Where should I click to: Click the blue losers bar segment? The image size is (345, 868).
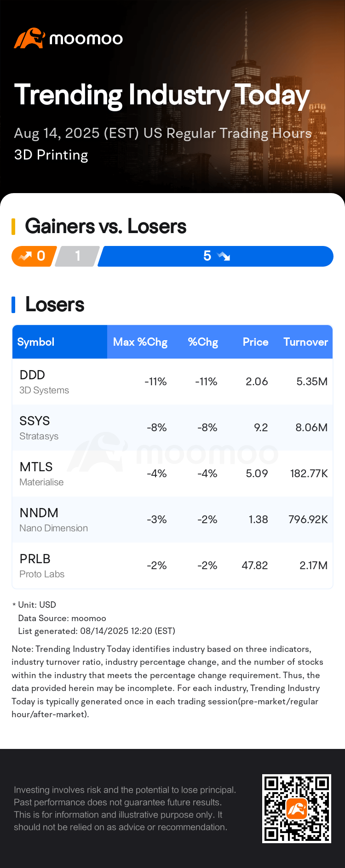[x=215, y=256]
